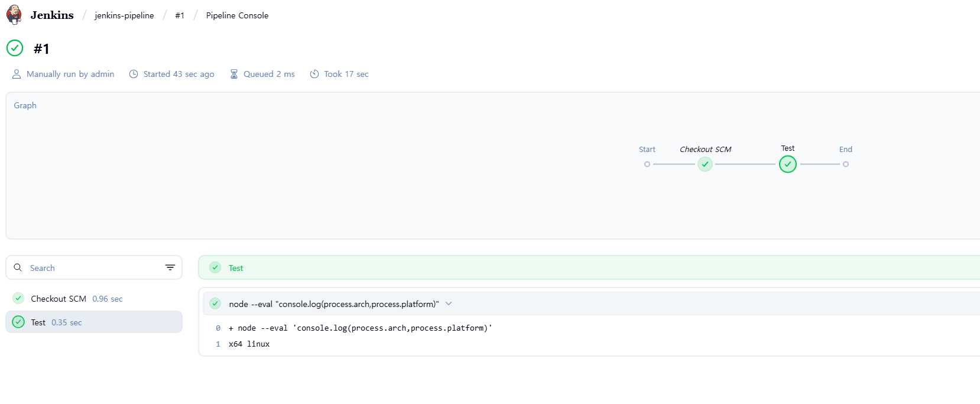Viewport: 980px width, 404px height.
Task: Select the Pipeline Console breadcrumb
Action: 237,15
